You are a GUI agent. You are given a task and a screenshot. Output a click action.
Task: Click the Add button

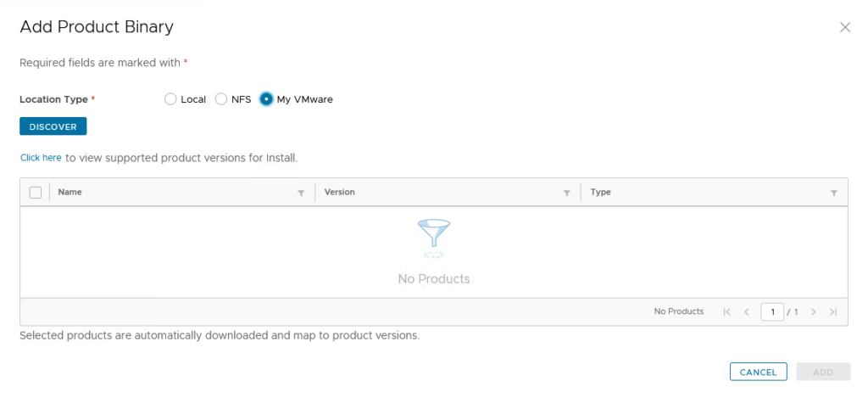(x=823, y=372)
